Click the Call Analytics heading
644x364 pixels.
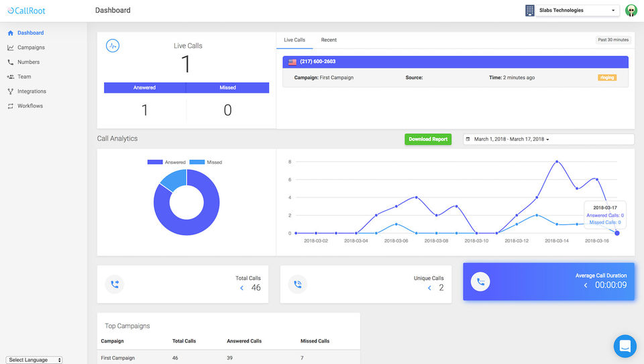click(x=117, y=138)
